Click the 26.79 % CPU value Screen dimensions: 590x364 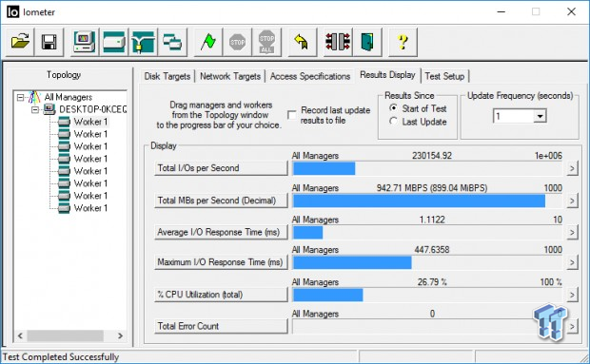click(432, 282)
